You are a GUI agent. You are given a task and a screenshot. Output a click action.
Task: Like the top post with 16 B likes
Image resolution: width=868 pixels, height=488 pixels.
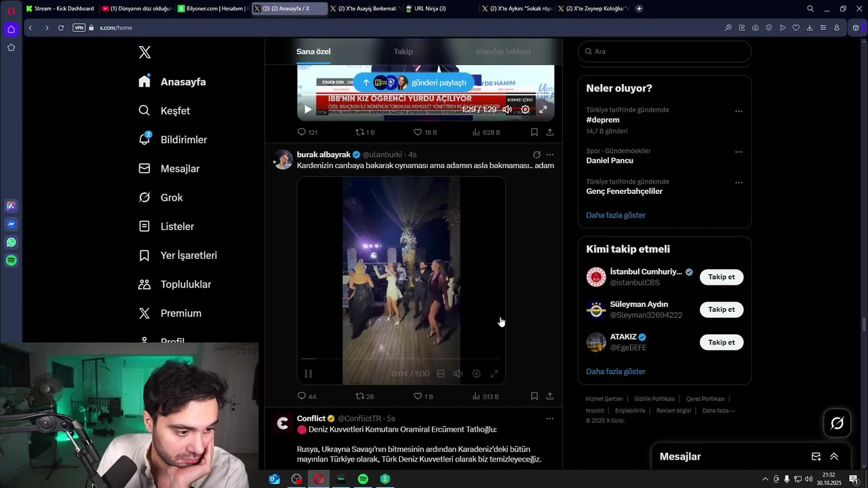[425, 132]
